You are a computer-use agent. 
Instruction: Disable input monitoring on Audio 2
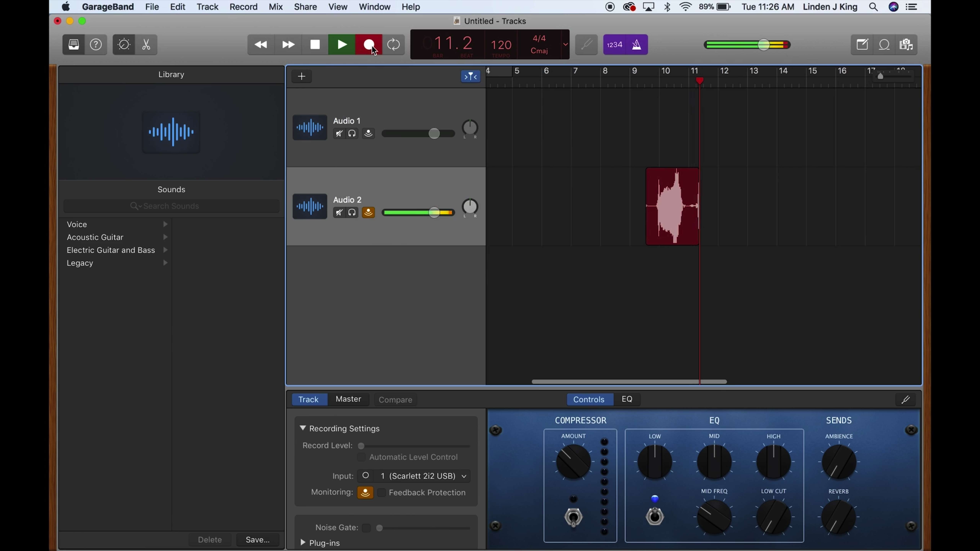[x=368, y=213]
